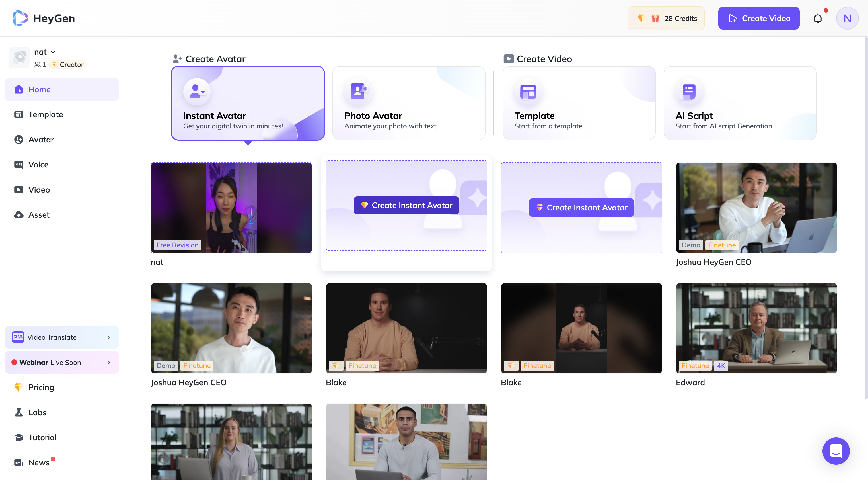Select the Instant Avatar card
The width and height of the screenshot is (868, 483).
coord(248,103)
